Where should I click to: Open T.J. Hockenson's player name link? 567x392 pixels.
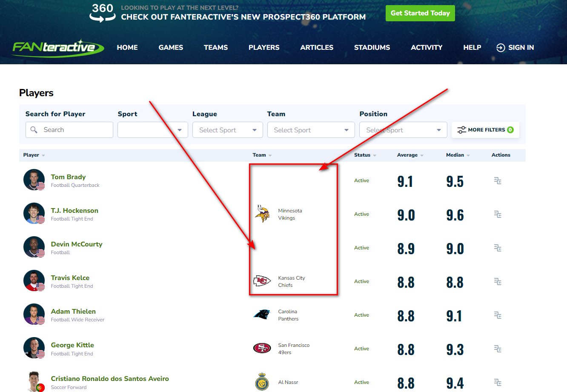coord(74,211)
